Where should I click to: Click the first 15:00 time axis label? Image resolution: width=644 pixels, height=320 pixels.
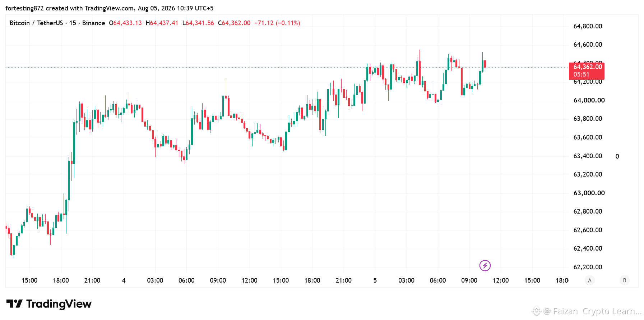click(x=29, y=280)
